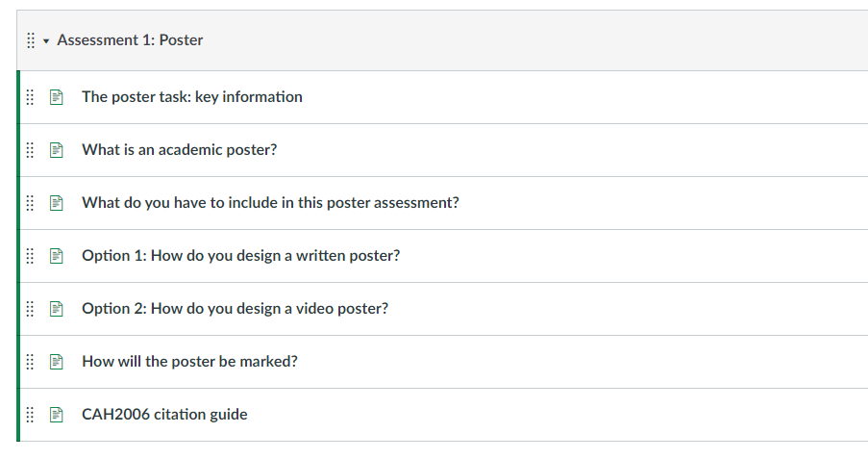Open 'What is an academic poster?' page
868x459 pixels.
pyautogui.click(x=179, y=150)
